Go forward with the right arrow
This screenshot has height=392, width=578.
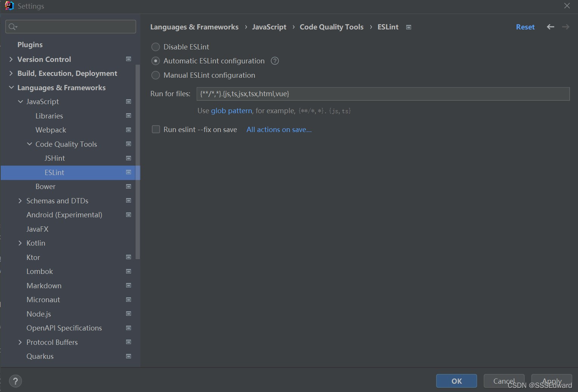(x=566, y=27)
